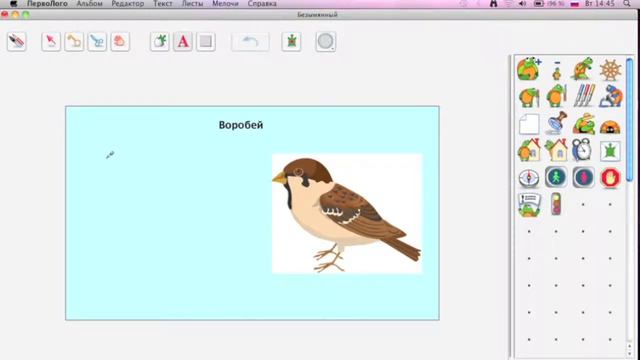640x360 pixels.
Task: Open the Текст menu
Action: point(163,4)
